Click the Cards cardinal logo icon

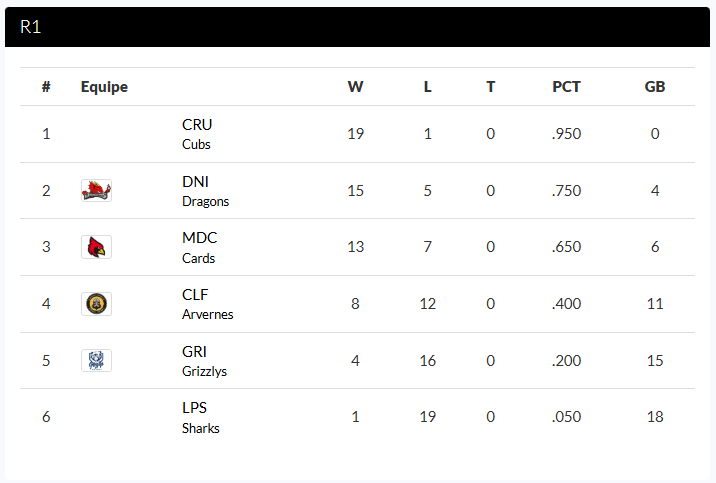[96, 247]
